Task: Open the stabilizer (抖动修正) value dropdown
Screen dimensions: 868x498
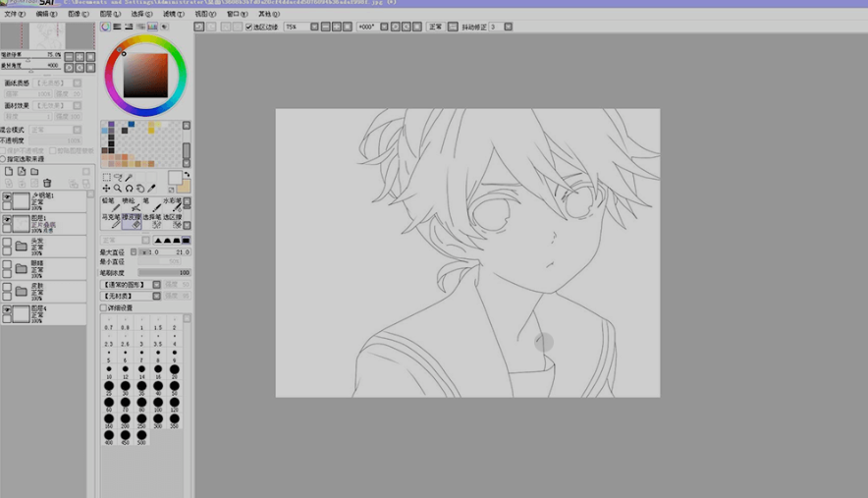Action: [509, 27]
